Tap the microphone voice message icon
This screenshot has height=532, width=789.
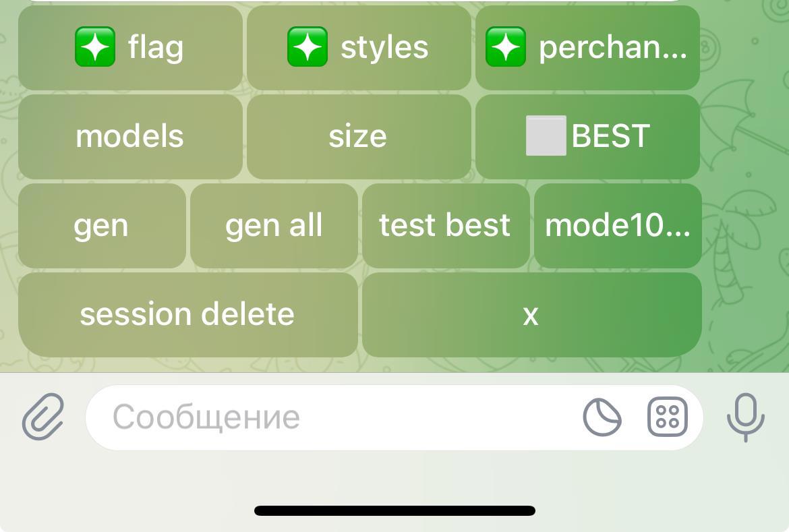[745, 417]
